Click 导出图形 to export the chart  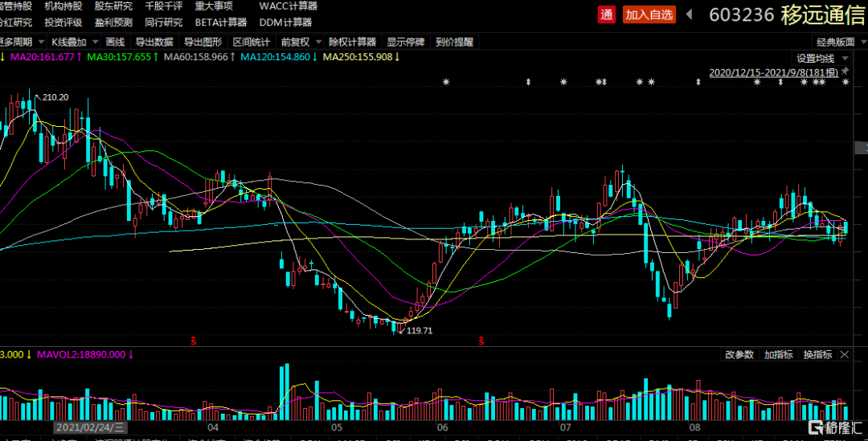point(203,42)
